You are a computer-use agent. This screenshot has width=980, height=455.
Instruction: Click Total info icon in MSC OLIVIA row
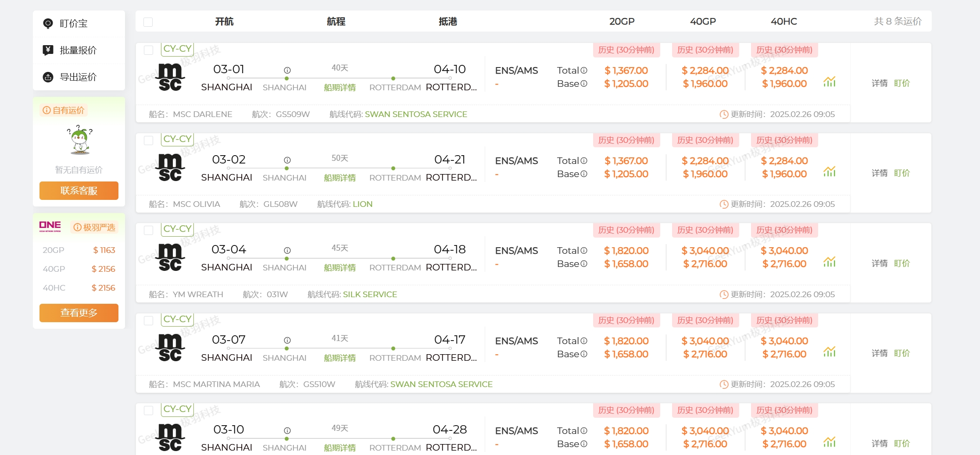tap(584, 161)
